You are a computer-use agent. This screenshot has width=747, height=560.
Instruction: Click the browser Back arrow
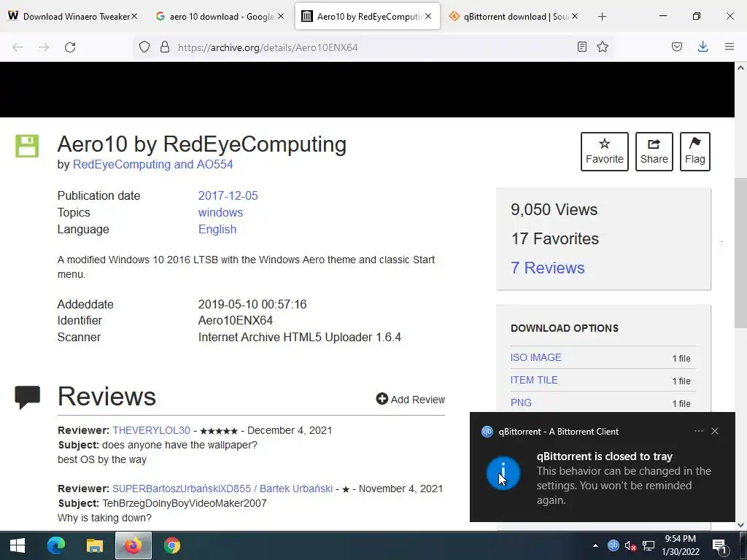click(18, 47)
